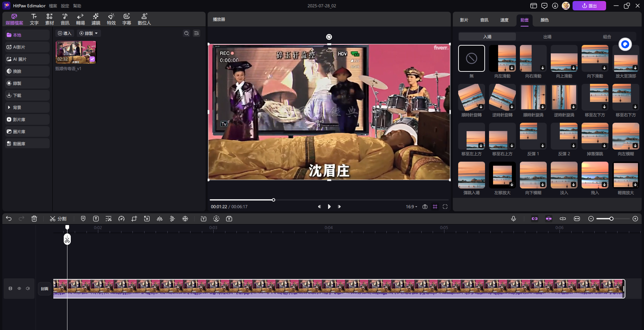Viewport: 644px width, 330px height.
Task: Open the 音訊 audio library
Action: [x=65, y=19]
